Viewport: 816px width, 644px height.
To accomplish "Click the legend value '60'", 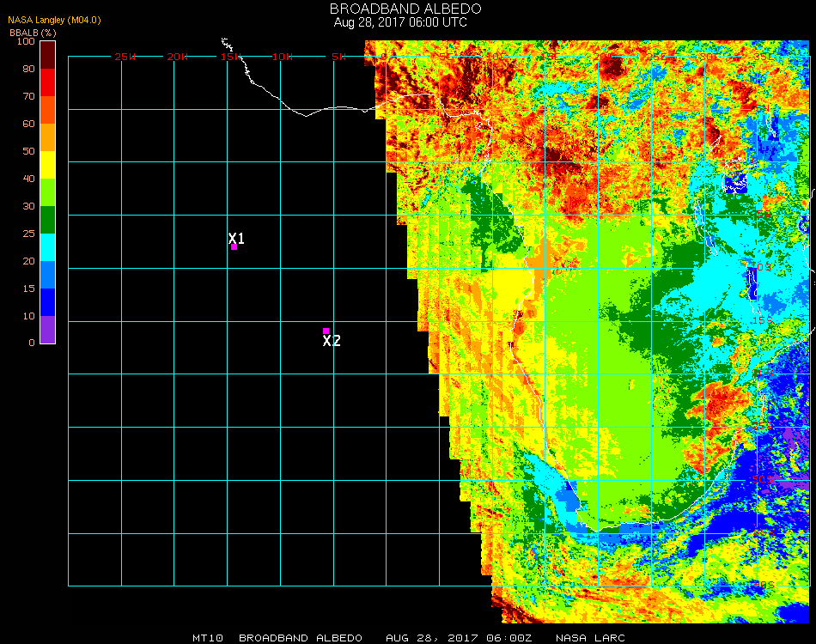I will point(28,124).
